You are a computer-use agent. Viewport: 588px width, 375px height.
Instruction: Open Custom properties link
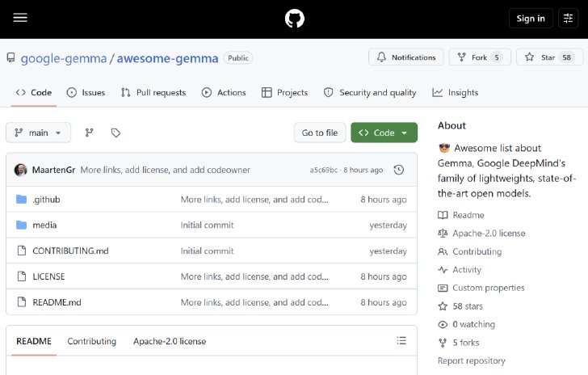[481, 288]
